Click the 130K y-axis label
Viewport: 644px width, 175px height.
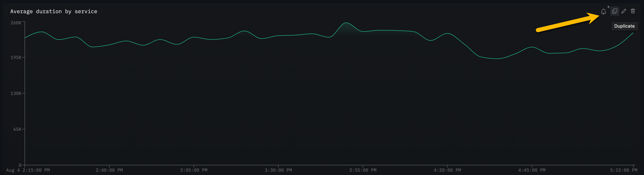[x=16, y=93]
